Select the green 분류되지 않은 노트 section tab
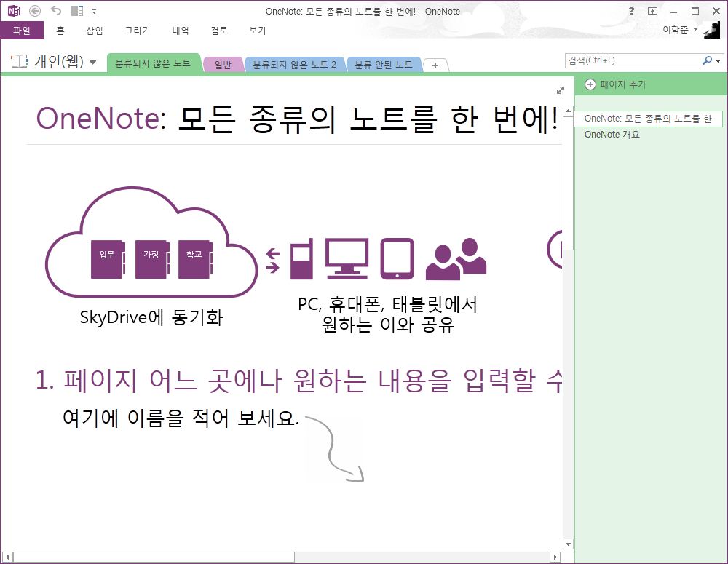Image resolution: width=728 pixels, height=564 pixels. (153, 63)
